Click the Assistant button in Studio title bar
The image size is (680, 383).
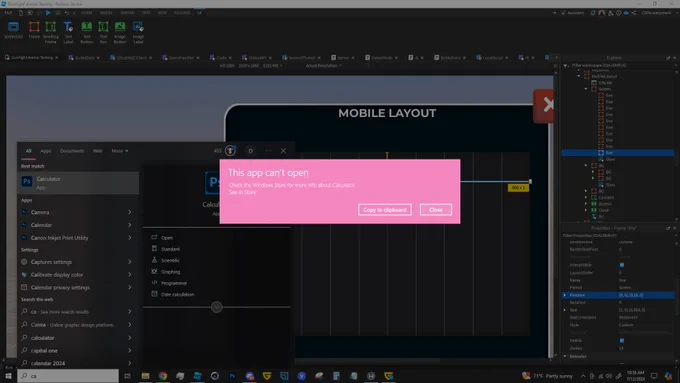(572, 13)
